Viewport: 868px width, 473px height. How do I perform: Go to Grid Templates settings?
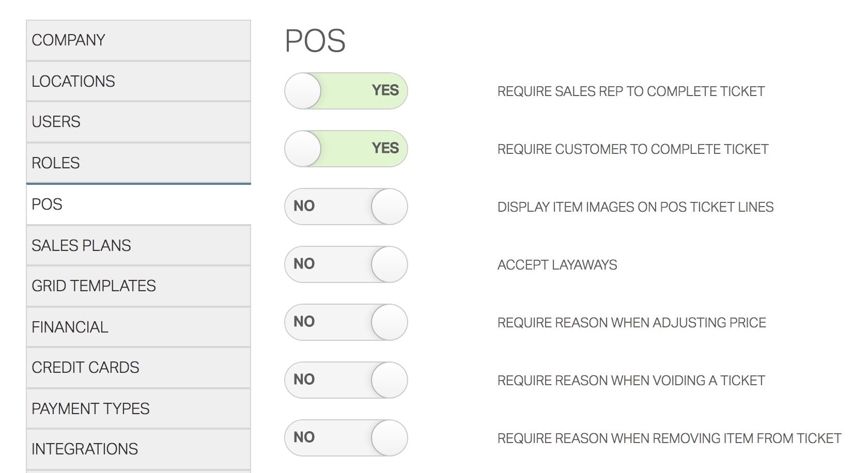click(137, 286)
